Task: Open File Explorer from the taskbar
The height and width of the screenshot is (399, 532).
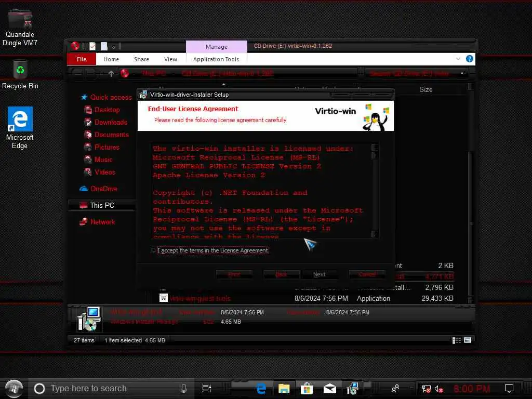Action: (284, 389)
